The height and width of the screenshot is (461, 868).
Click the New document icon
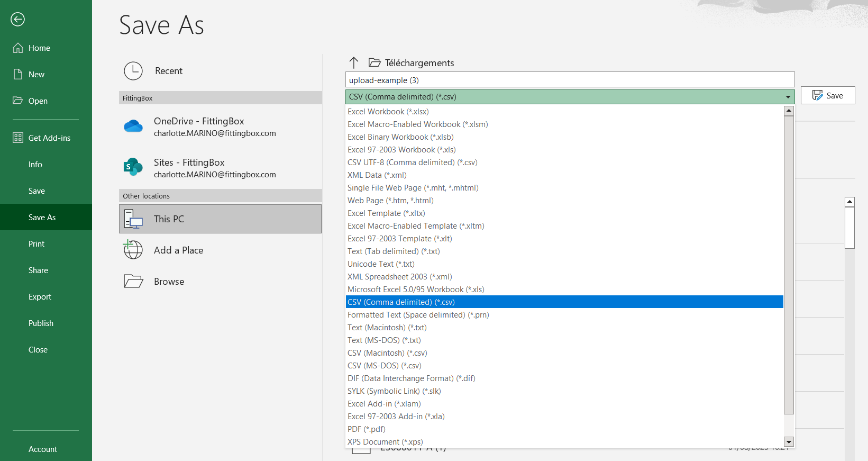tap(18, 75)
